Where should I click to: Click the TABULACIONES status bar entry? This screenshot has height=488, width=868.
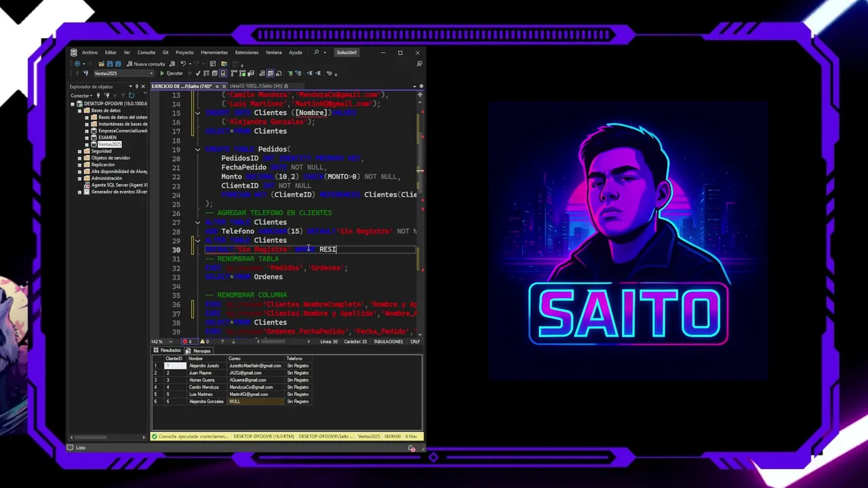click(x=389, y=342)
